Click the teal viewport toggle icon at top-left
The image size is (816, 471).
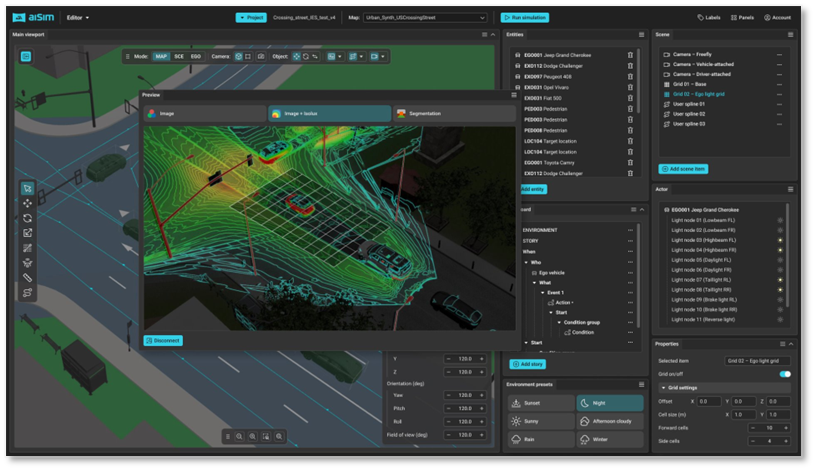pos(26,56)
